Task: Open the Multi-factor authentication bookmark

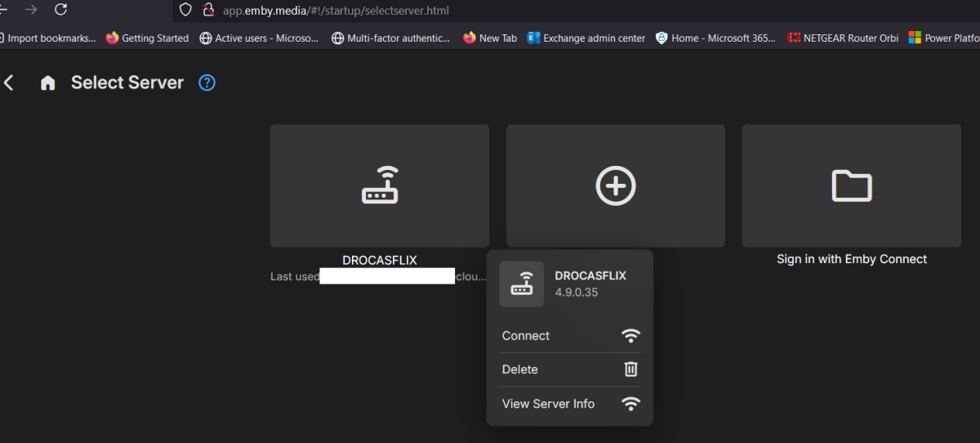Action: pyautogui.click(x=390, y=38)
